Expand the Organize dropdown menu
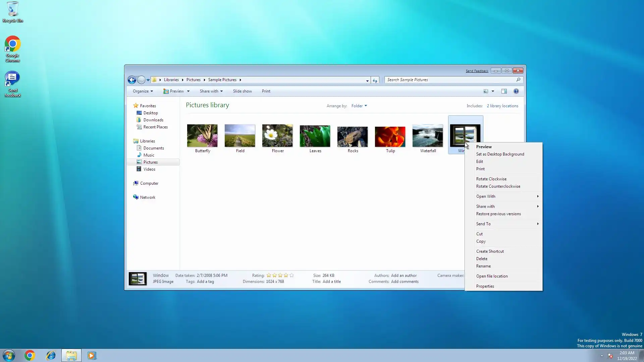 tap(143, 91)
